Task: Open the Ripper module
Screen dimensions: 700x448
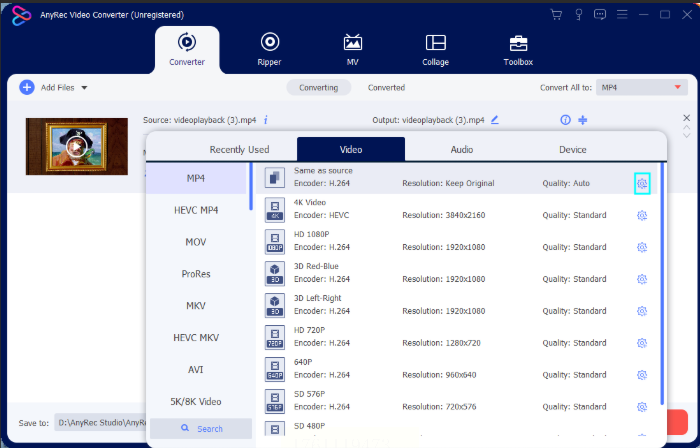Action: (x=269, y=49)
